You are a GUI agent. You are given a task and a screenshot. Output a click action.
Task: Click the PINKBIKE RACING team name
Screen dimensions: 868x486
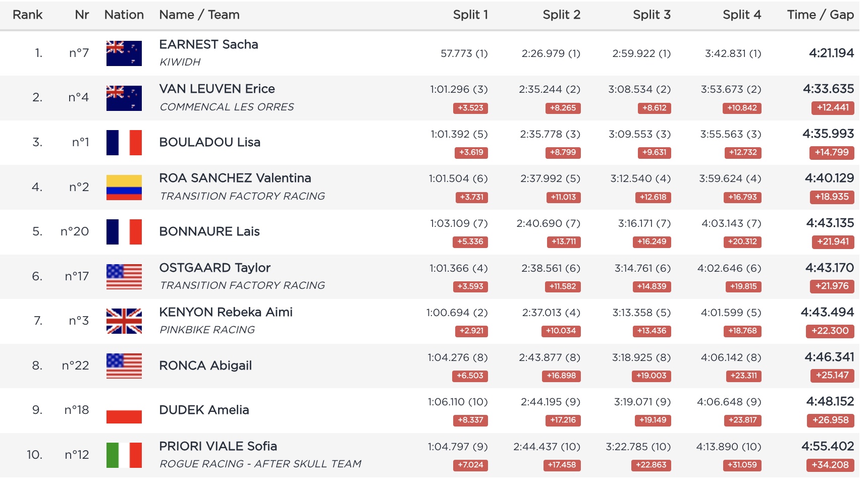(x=207, y=330)
